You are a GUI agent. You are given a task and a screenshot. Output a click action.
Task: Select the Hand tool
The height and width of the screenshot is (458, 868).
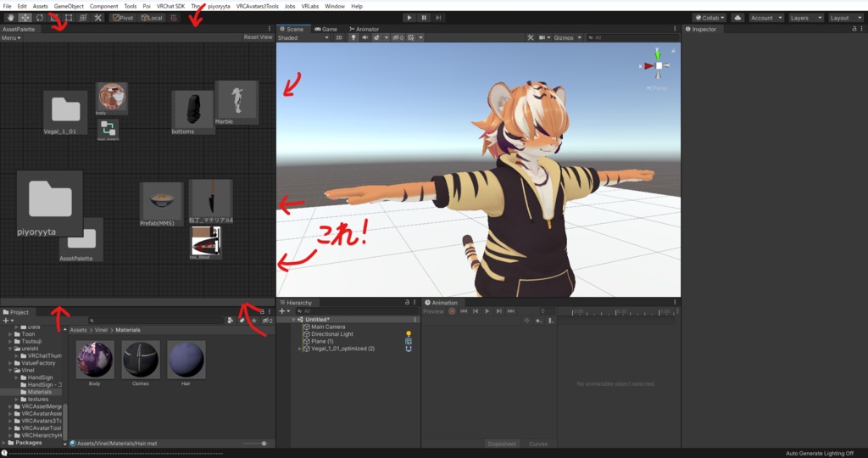tap(10, 18)
